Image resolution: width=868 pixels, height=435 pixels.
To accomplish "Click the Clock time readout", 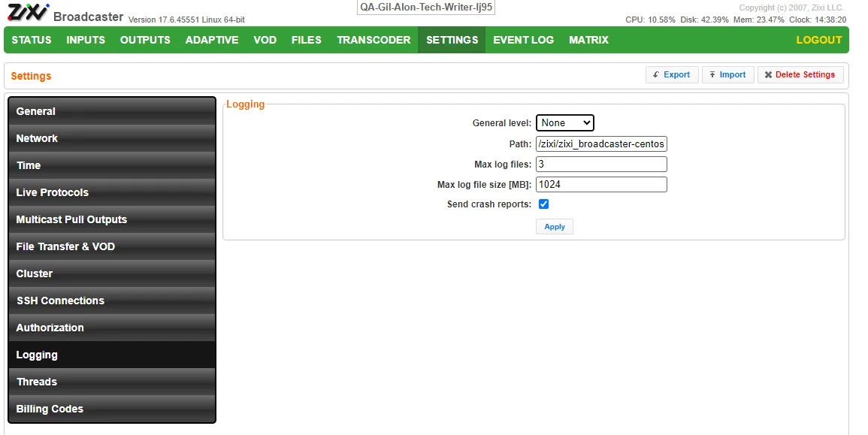I will (818, 20).
